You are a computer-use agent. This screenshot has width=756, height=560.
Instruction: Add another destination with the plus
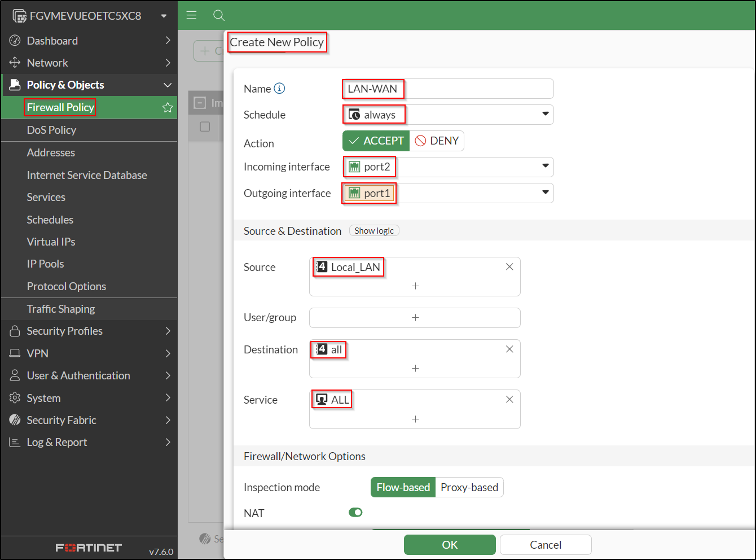415,369
